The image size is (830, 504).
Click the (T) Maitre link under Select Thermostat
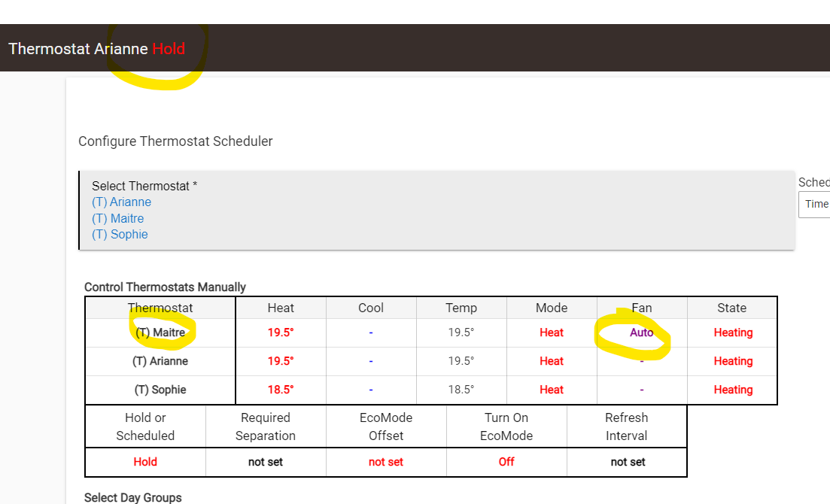[117, 219]
